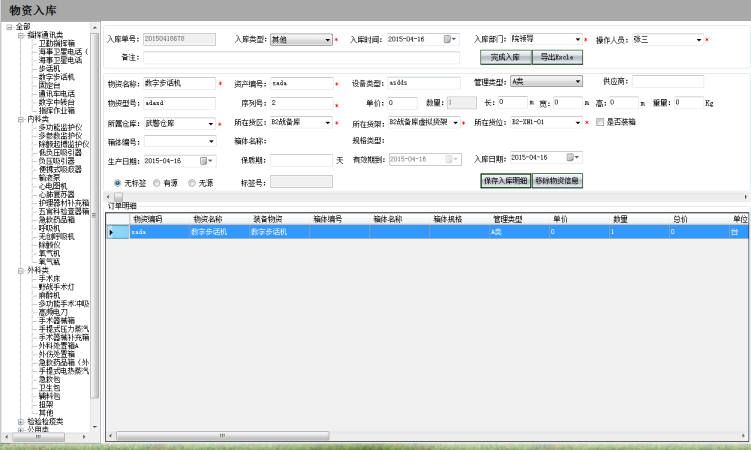751x450 pixels.
Task: Click the tree scrollbar down arrow
Action: [x=94, y=427]
